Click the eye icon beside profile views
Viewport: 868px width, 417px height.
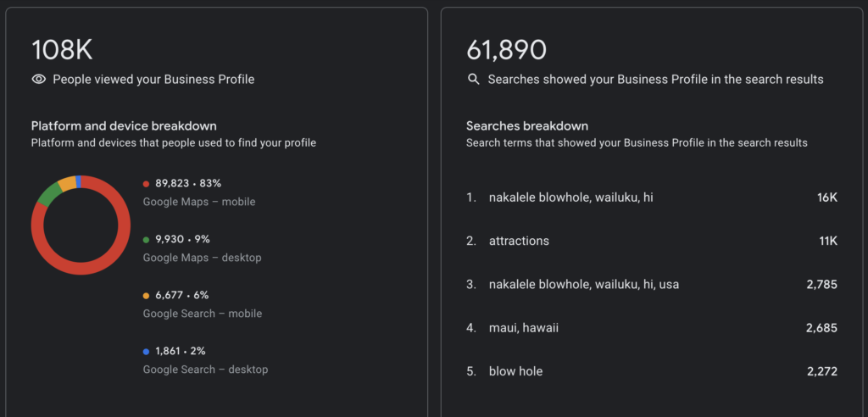point(39,79)
